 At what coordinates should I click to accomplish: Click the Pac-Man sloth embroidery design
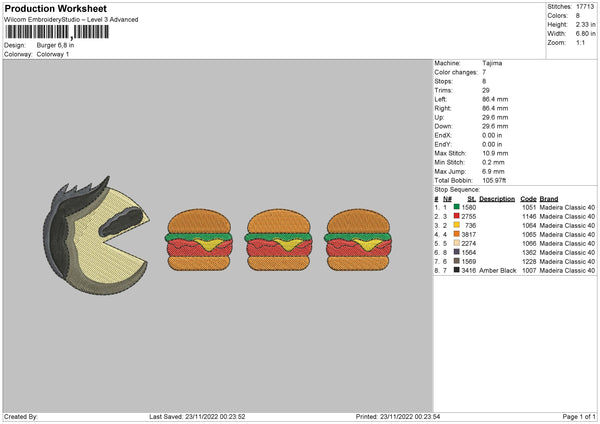96,235
